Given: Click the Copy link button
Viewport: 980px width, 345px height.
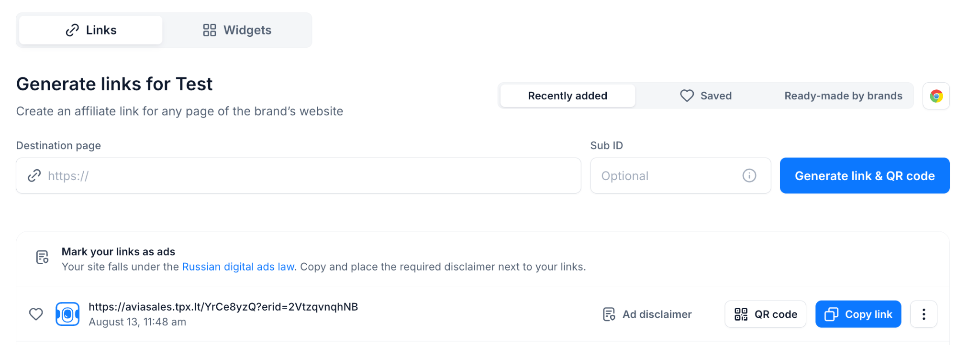Looking at the screenshot, I should (858, 314).
